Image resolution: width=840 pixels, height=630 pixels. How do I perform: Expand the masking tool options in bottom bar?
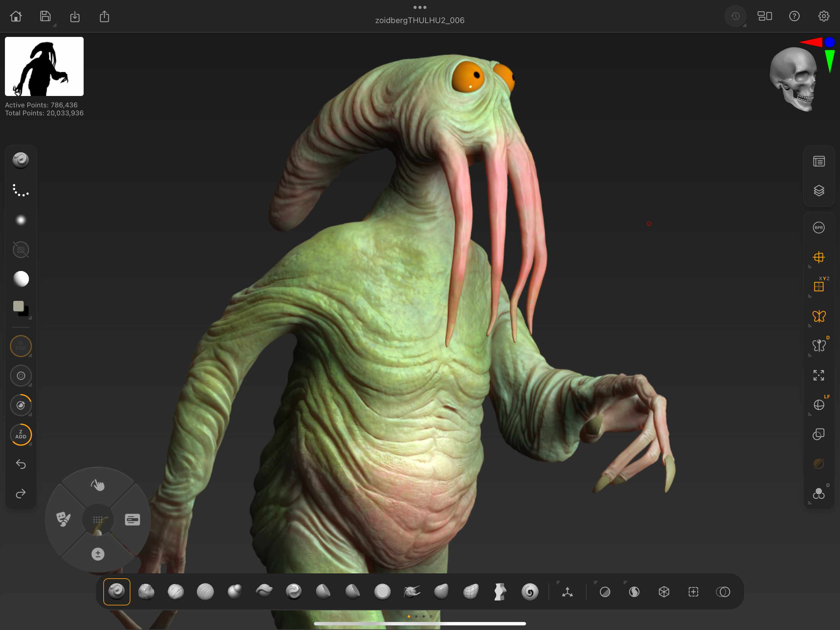point(596,583)
